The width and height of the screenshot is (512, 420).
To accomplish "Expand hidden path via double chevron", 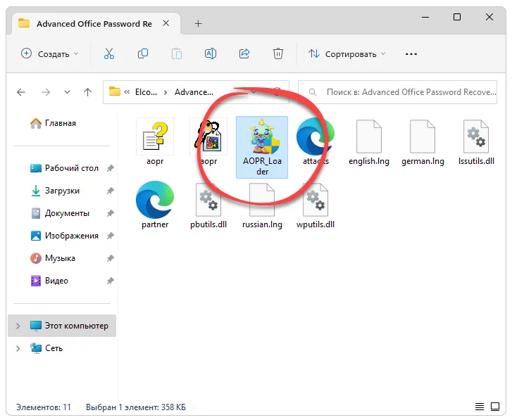I will [x=127, y=92].
